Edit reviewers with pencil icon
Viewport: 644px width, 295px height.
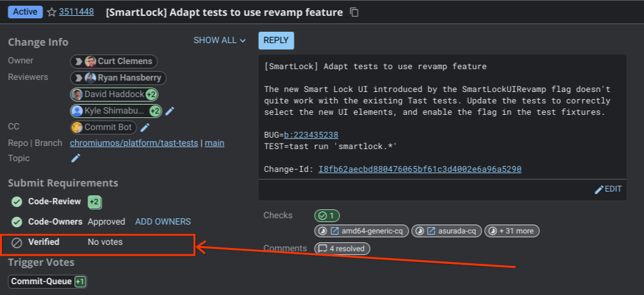169,111
